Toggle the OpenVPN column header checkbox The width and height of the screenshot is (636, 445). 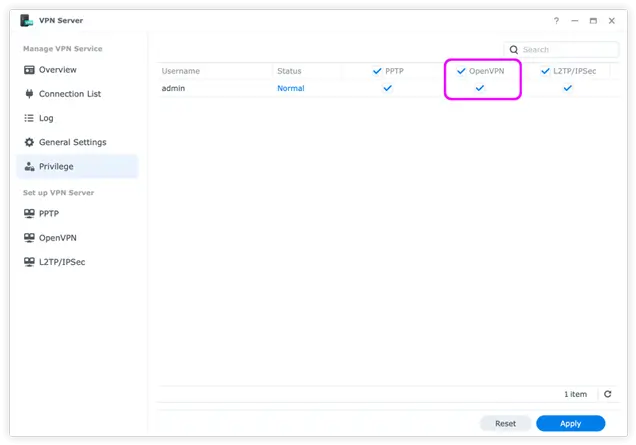(461, 71)
